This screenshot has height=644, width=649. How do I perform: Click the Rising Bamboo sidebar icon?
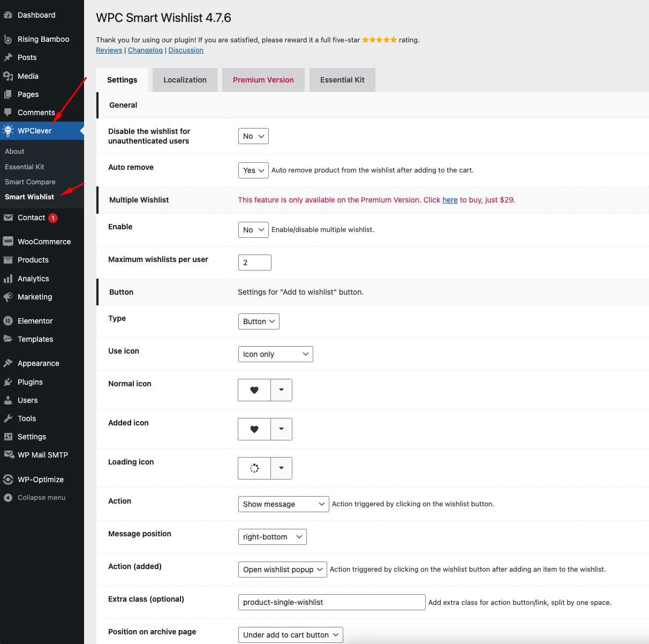(8, 39)
